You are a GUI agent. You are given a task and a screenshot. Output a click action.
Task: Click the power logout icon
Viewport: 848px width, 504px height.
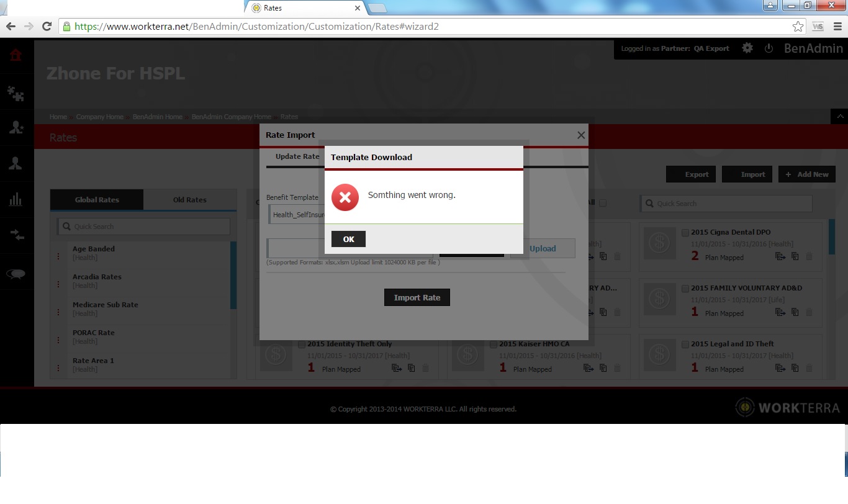point(769,48)
